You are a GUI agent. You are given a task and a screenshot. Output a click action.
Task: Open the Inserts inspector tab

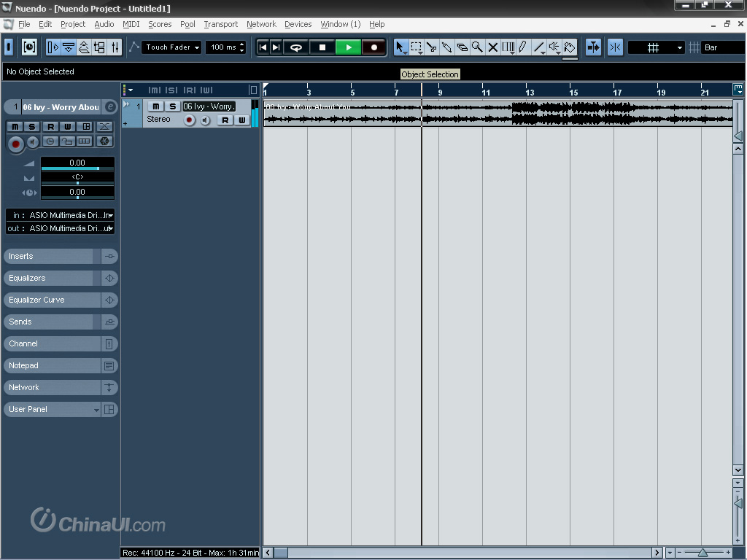(53, 256)
